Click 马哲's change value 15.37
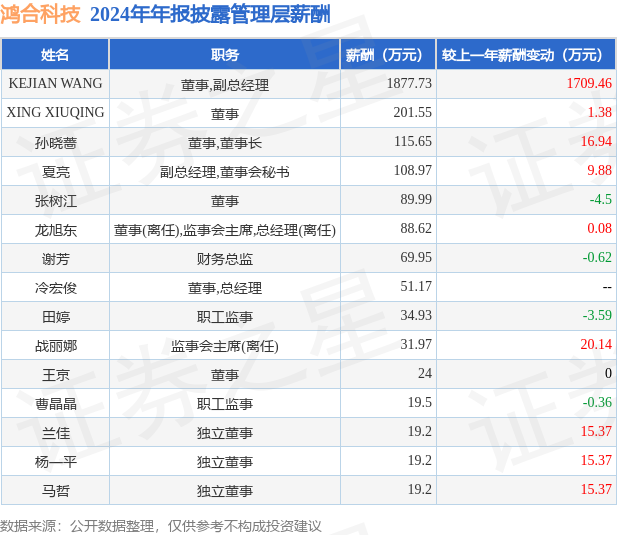 coord(596,490)
